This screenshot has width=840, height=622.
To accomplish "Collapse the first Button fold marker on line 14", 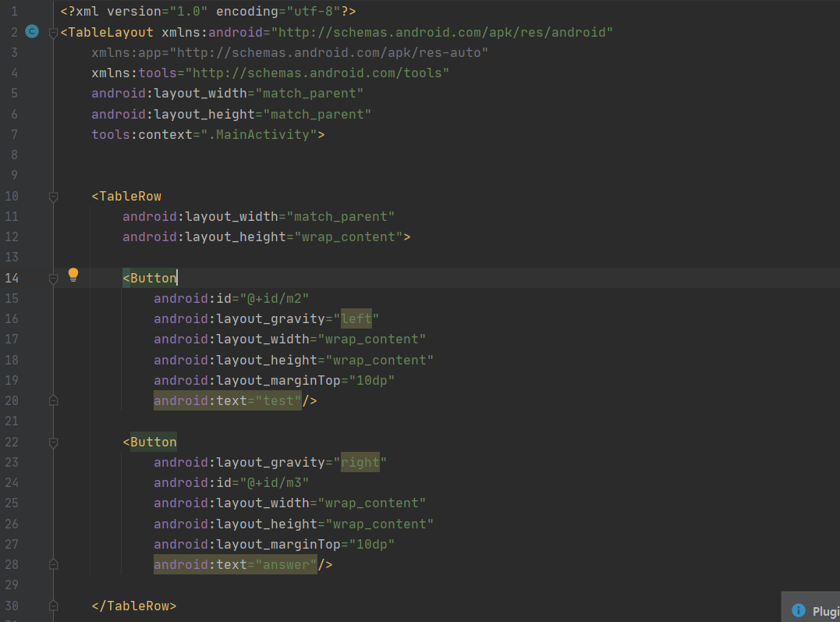I will coord(53,279).
